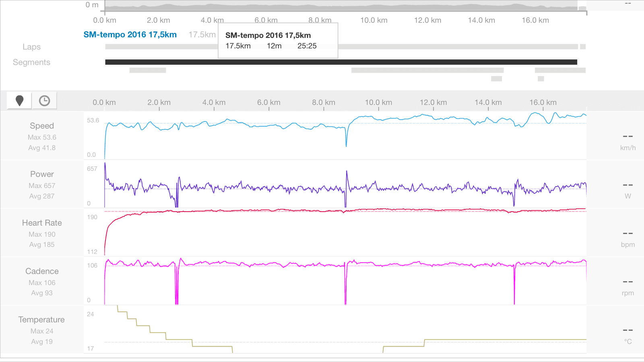644x362 pixels.
Task: Click the tiny segment bar near 14.5 km
Action: coord(496,79)
